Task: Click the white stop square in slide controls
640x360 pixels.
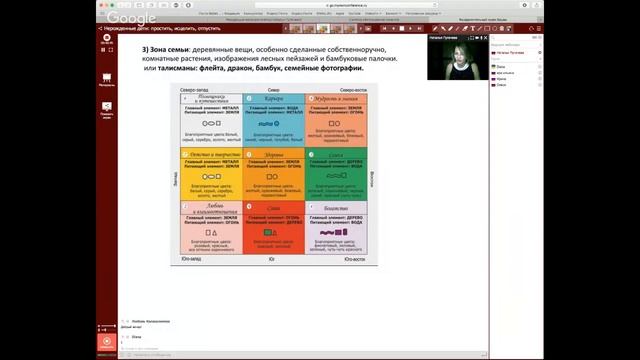Action: point(402,29)
